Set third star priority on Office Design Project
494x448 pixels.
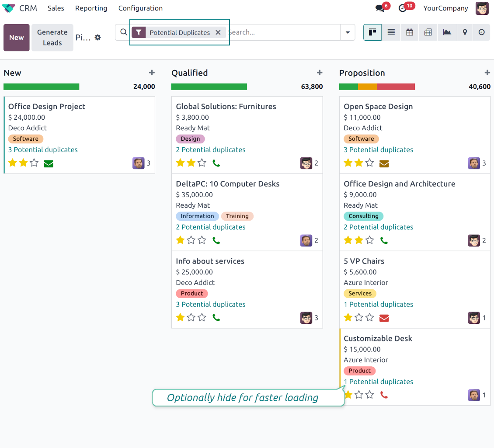pyautogui.click(x=34, y=163)
